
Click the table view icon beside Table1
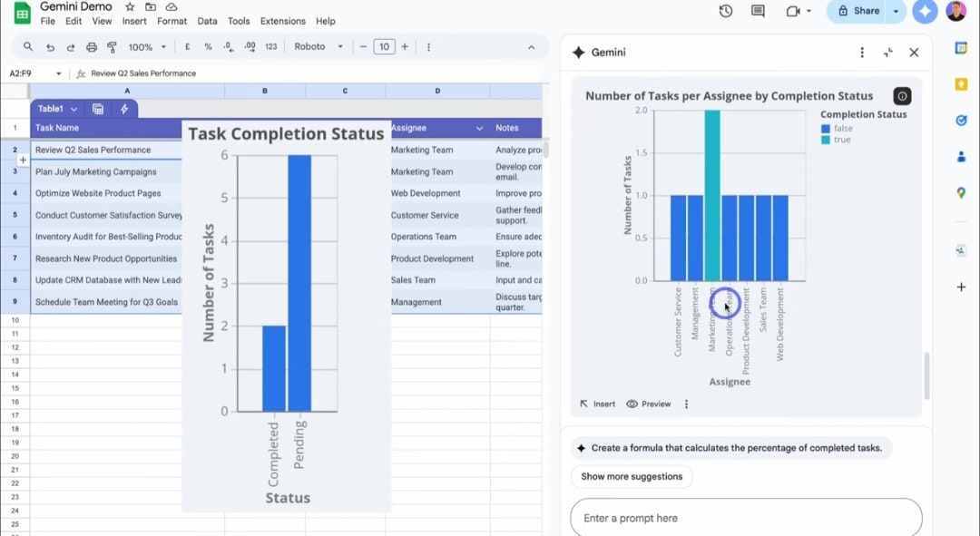(x=98, y=109)
